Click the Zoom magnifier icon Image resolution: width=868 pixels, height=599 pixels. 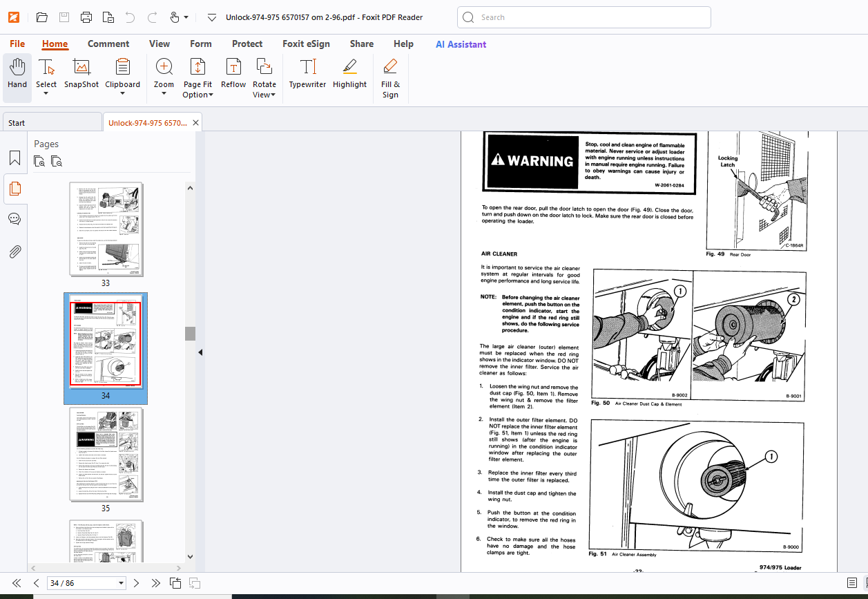[x=164, y=67]
